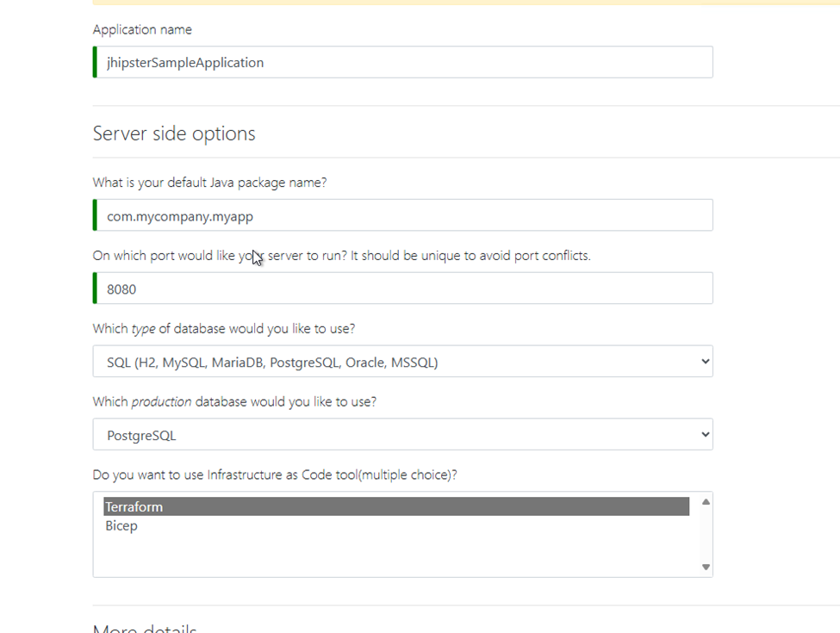Viewport: 840px width, 633px height.
Task: Click the "Server side options" heading
Action: (x=174, y=133)
